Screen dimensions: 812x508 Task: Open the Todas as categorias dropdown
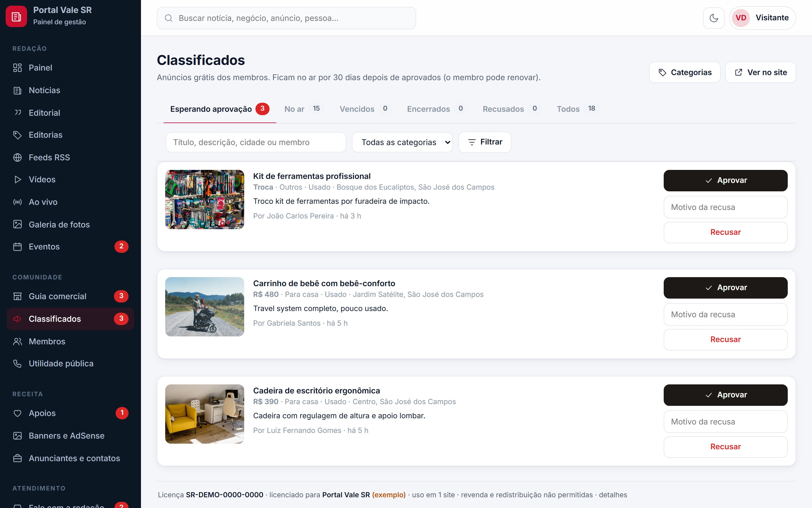(x=402, y=142)
